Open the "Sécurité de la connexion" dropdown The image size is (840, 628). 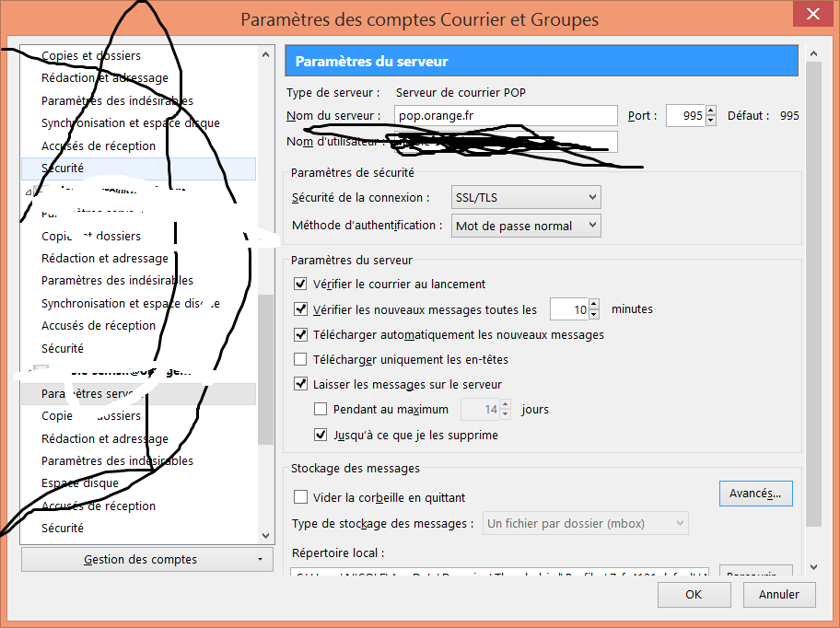(x=525, y=196)
